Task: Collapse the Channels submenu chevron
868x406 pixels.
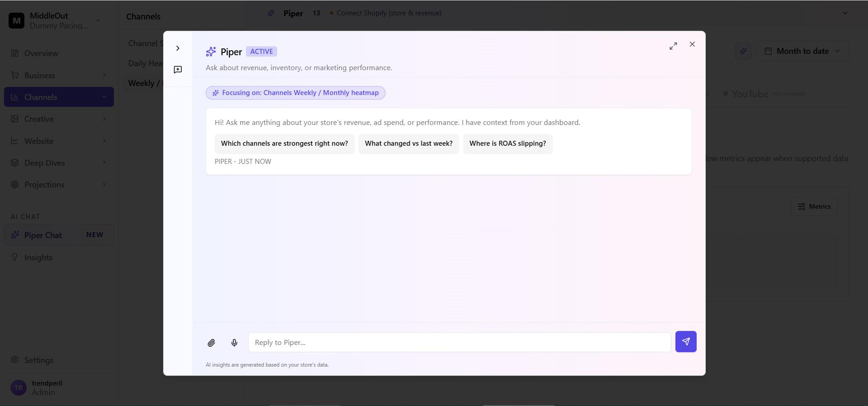Action: [x=104, y=97]
